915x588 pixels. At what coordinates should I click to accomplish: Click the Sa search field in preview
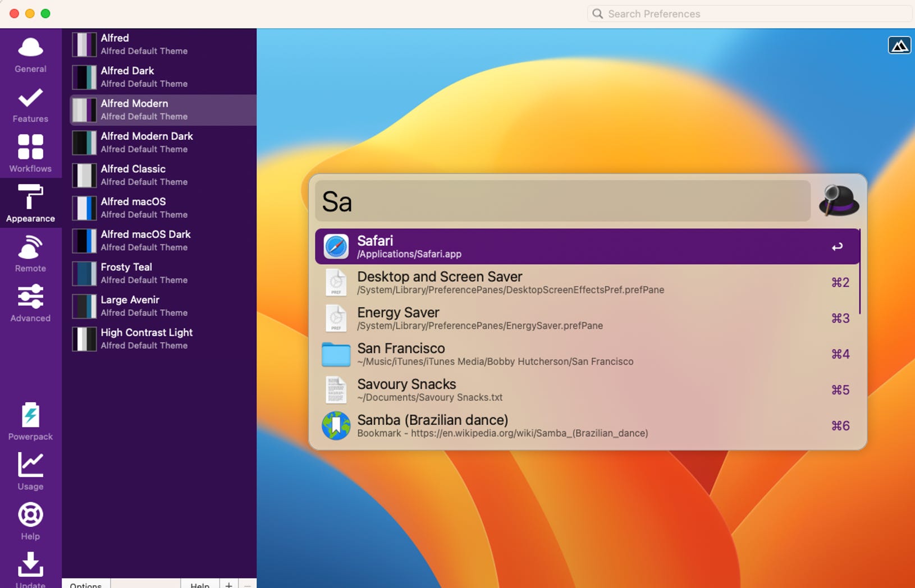pos(562,201)
